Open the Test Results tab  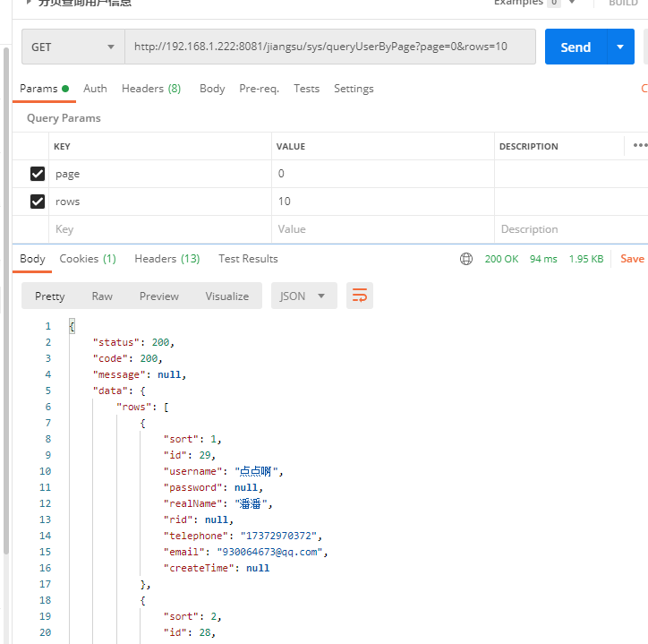248,259
